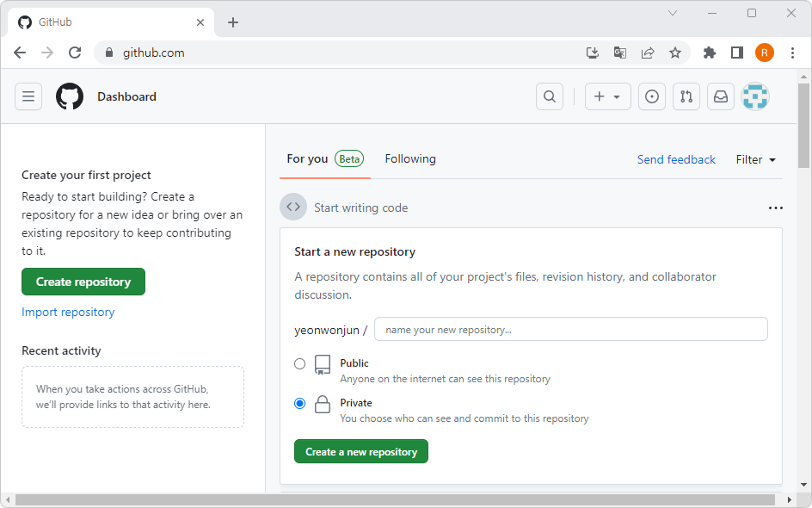This screenshot has width=812, height=508.
Task: Reload the github.com page
Action: (x=75, y=53)
